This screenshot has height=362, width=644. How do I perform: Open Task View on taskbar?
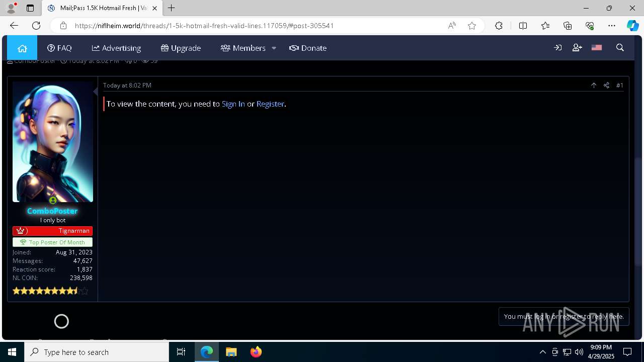181,352
